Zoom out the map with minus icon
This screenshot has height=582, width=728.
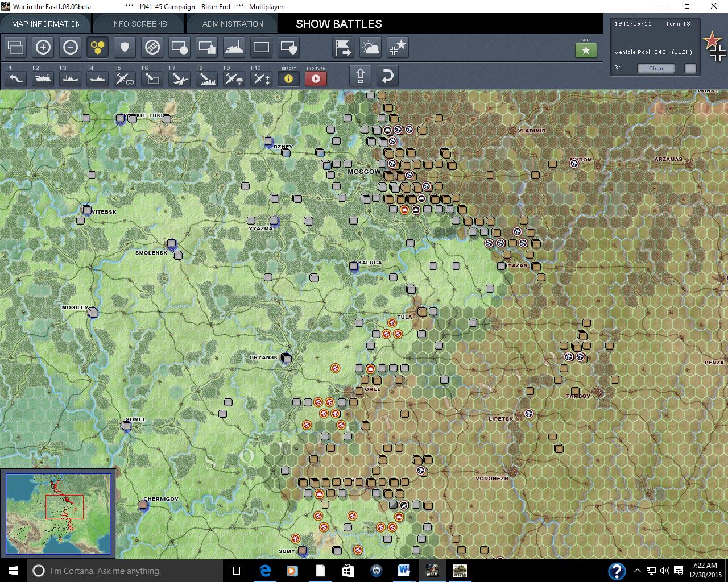point(71,47)
